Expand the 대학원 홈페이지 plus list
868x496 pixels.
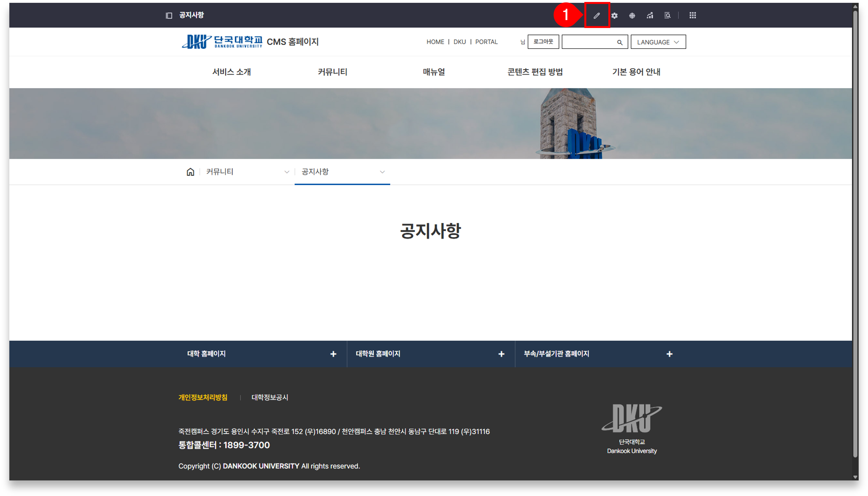point(501,354)
